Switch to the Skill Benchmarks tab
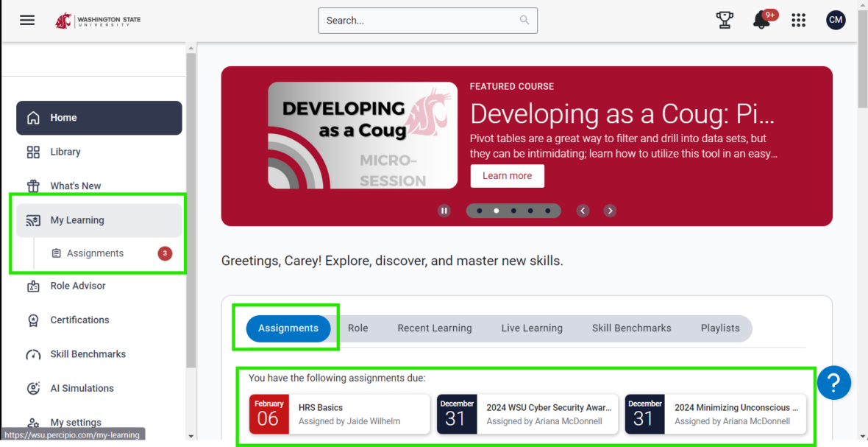The image size is (868, 447). (631, 328)
